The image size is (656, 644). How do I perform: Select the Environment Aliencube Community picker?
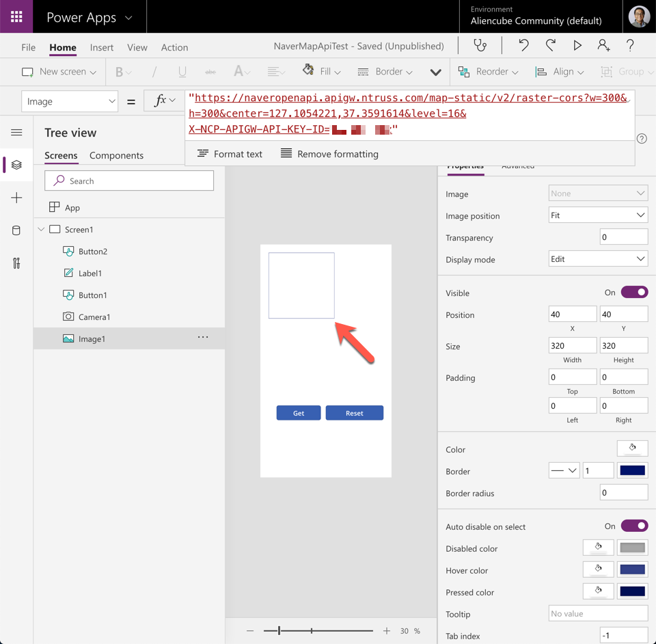click(536, 16)
